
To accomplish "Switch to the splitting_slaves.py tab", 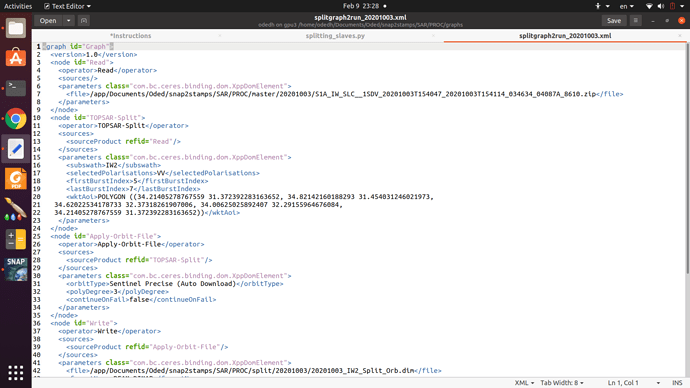I will coord(335,36).
